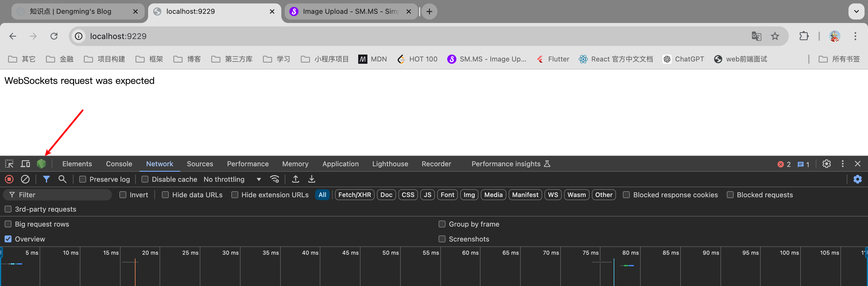This screenshot has height=286, width=868.
Task: Check the Blocked requests box
Action: [x=730, y=195]
